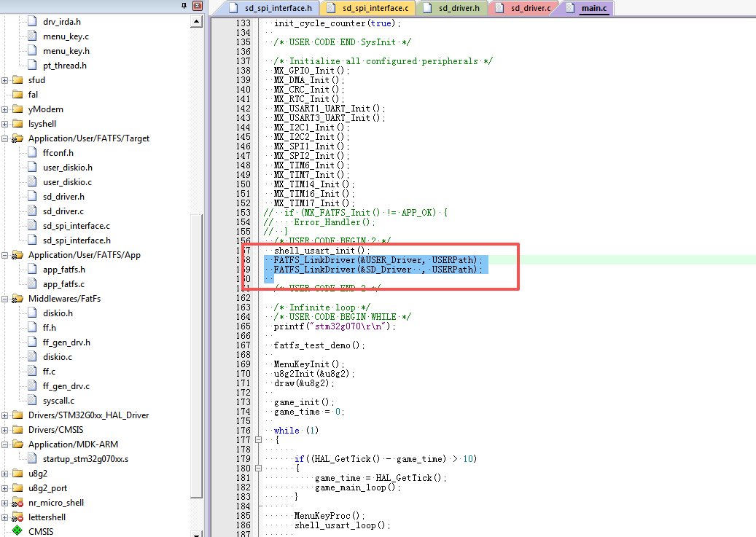Open app_fatfs.c in the project tree
Image resolution: width=756 pixels, height=537 pixels.
point(63,284)
